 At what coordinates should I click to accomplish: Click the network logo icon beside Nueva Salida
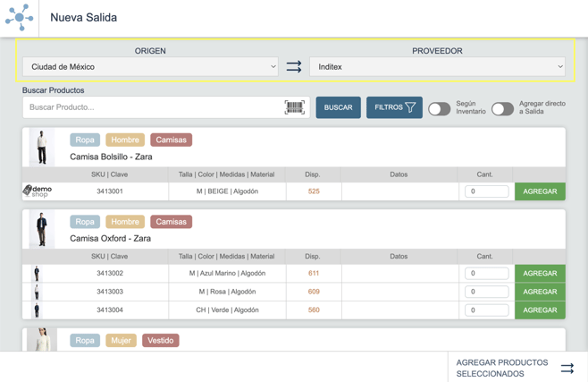[19, 17]
